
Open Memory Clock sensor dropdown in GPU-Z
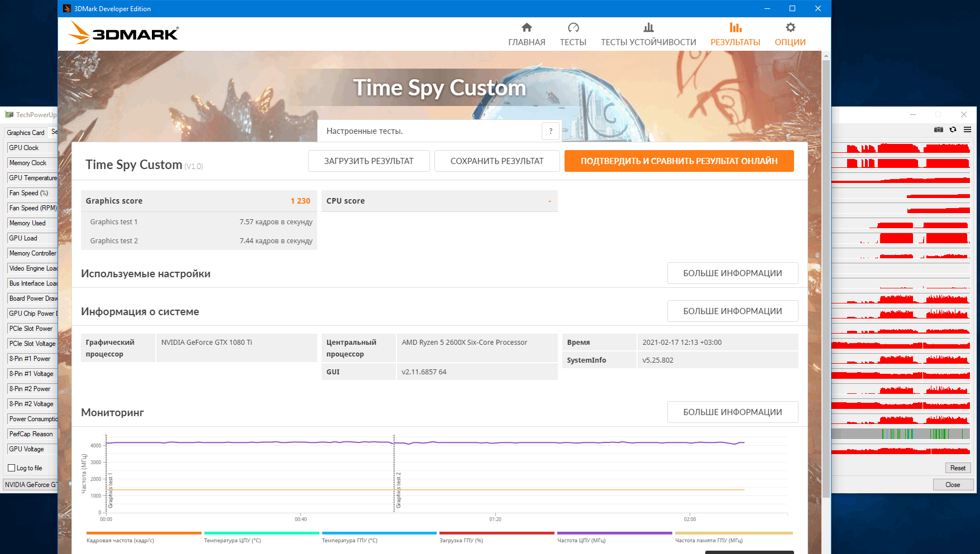click(x=32, y=163)
